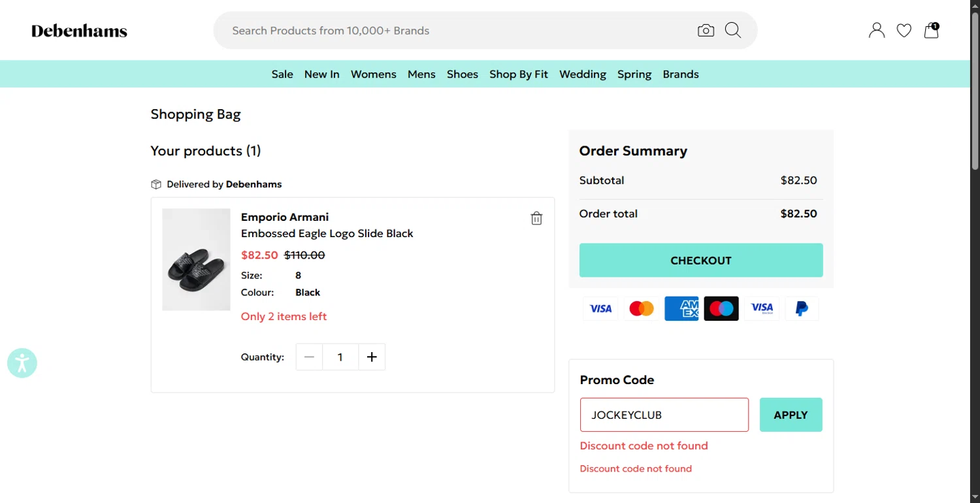The width and height of the screenshot is (980, 503).
Task: Open the wishlist heart icon
Action: 904,31
